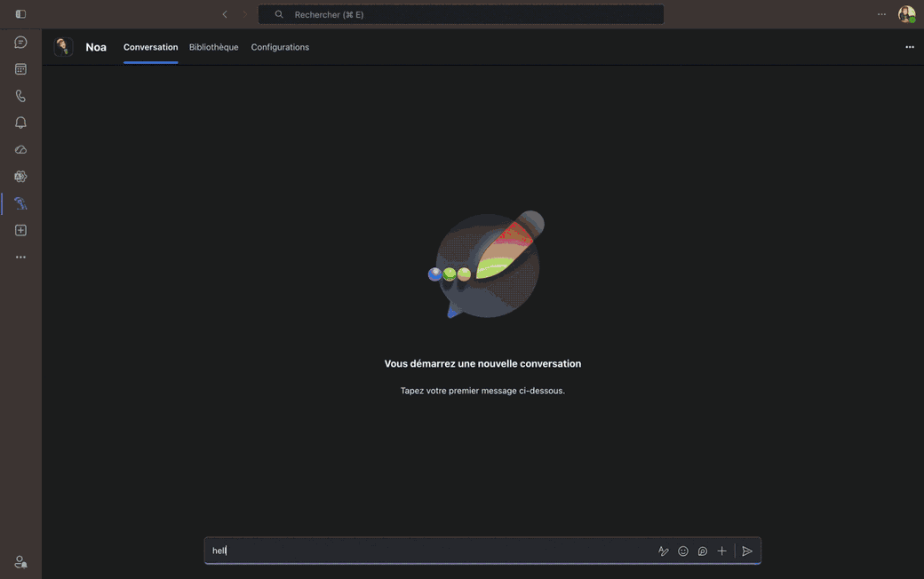The image size is (924, 579).
Task: Open text formatting options in composer
Action: [x=664, y=551]
